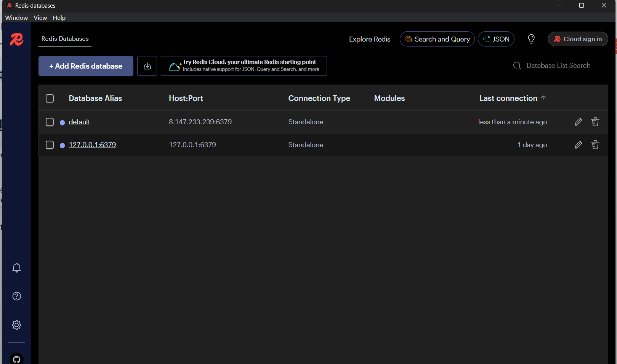Click the sort arrow beside Last connection
The image size is (617, 364).
pyautogui.click(x=543, y=98)
